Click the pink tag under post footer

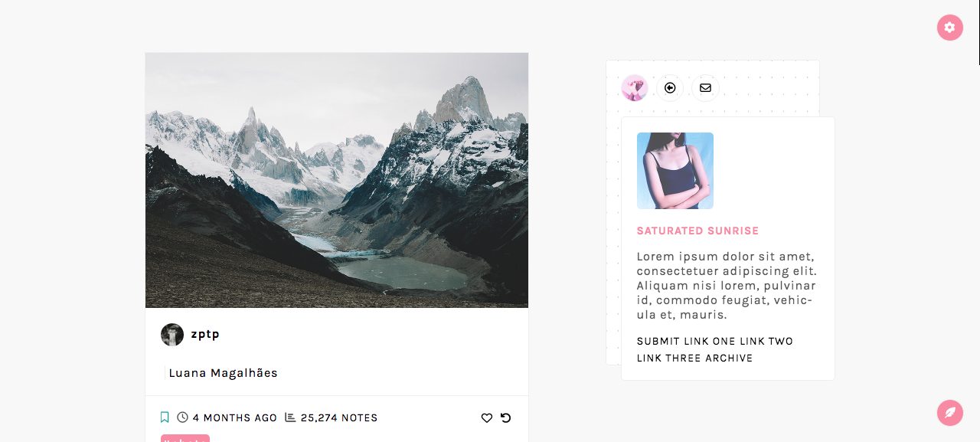point(185,438)
